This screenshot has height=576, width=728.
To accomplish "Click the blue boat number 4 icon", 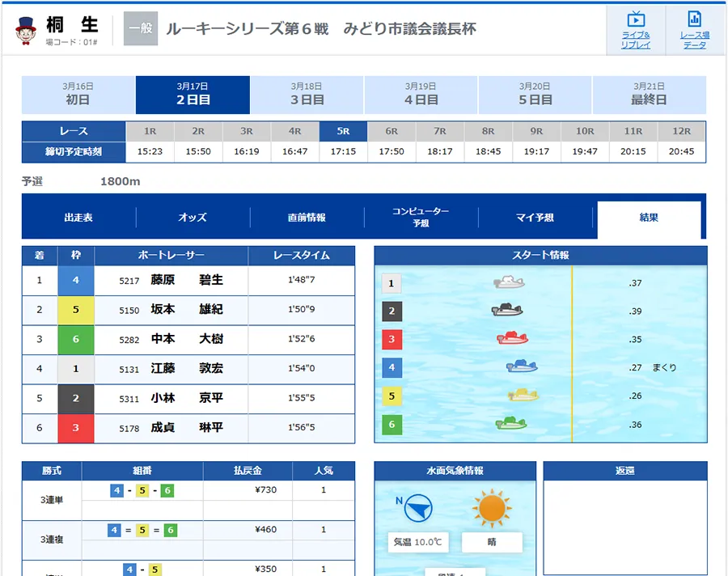I will [522, 366].
